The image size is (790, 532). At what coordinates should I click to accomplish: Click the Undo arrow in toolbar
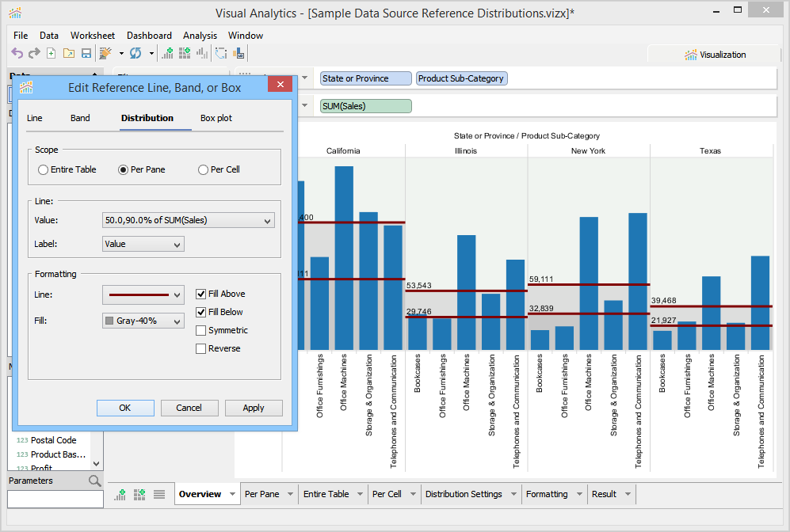17,53
